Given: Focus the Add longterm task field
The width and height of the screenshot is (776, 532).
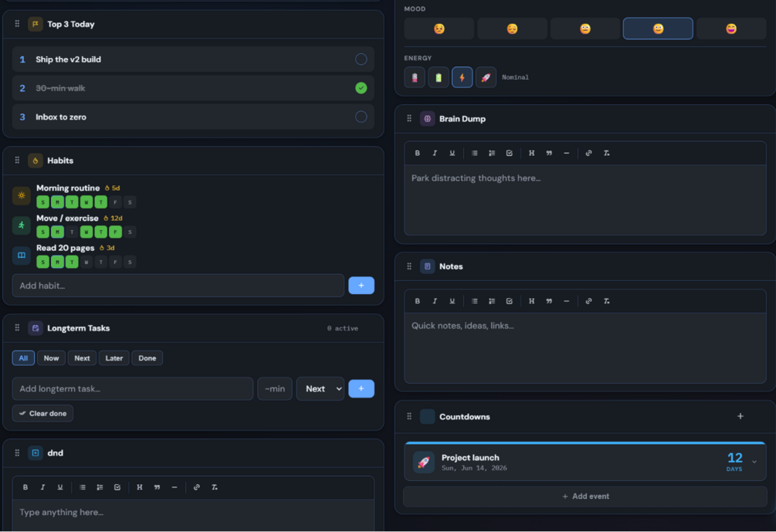Looking at the screenshot, I should pos(133,388).
